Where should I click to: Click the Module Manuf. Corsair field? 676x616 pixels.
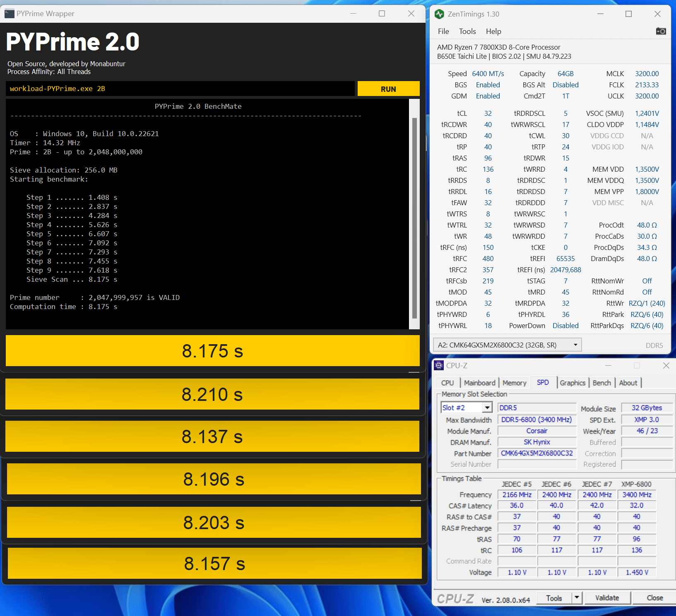(x=537, y=431)
